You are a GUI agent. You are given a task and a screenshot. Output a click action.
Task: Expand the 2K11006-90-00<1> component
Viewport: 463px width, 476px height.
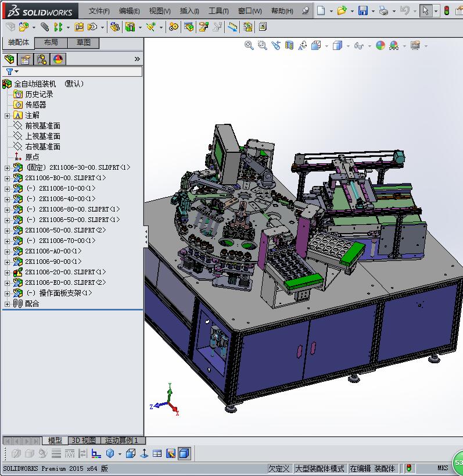[7, 262]
